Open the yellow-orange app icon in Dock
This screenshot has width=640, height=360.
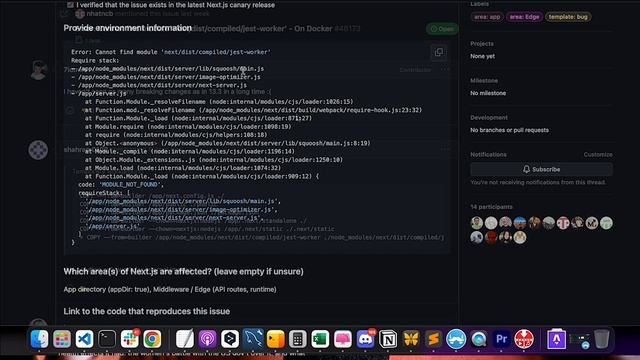(275, 339)
